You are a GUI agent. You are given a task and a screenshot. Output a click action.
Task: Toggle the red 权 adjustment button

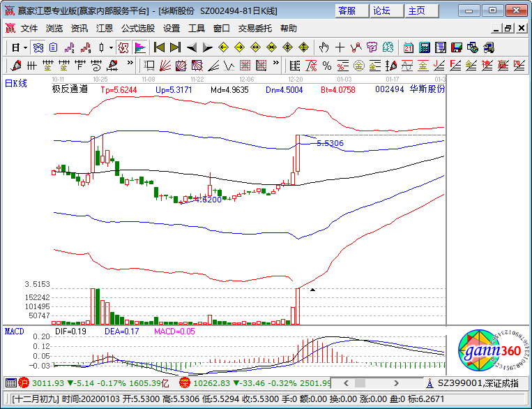tap(123, 47)
